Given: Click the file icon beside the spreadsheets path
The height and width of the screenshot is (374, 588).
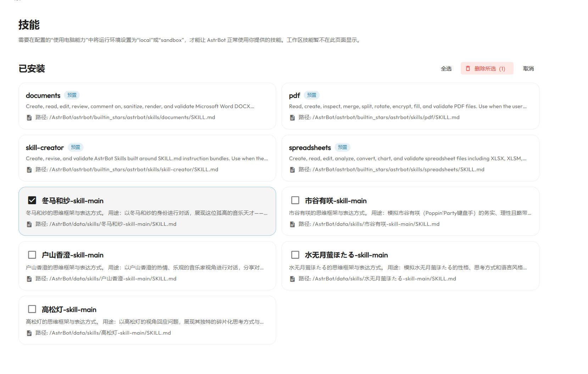Looking at the screenshot, I should click(x=292, y=170).
